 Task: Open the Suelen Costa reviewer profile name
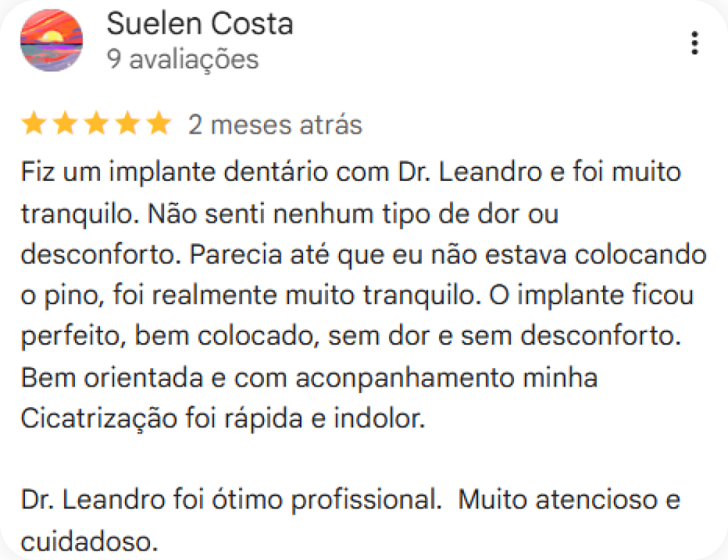pyautogui.click(x=200, y=24)
